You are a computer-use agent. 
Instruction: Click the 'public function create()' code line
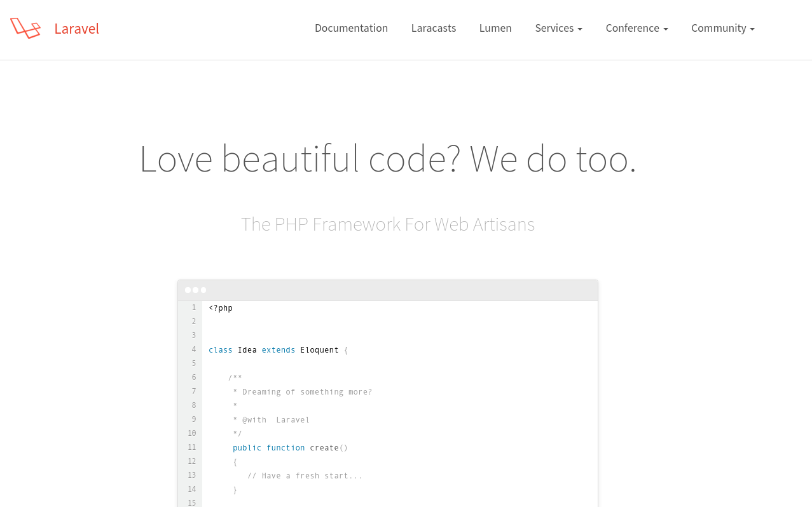click(290, 448)
